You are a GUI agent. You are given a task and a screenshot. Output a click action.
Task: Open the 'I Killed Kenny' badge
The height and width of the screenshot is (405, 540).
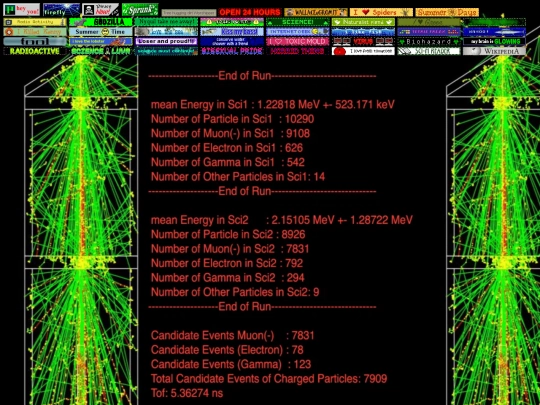pyautogui.click(x=35, y=32)
